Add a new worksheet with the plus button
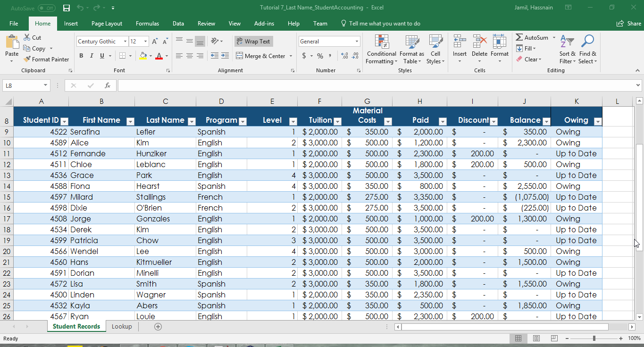This screenshot has width=644, height=347. pos(158,326)
